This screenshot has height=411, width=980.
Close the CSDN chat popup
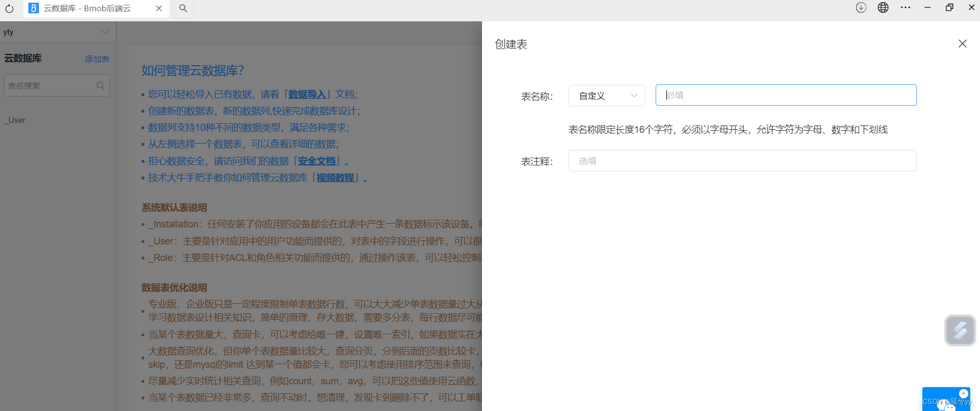pyautogui.click(x=963, y=393)
